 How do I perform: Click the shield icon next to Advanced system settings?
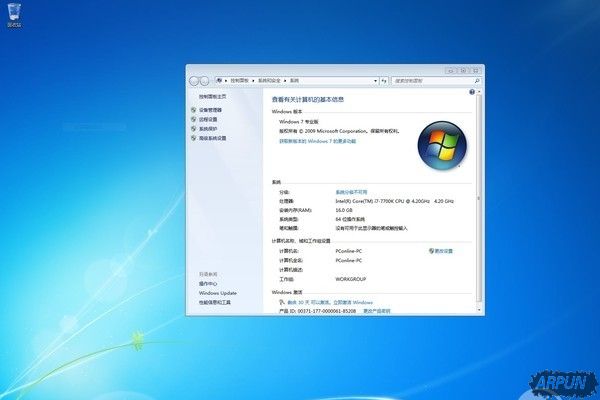click(x=194, y=138)
